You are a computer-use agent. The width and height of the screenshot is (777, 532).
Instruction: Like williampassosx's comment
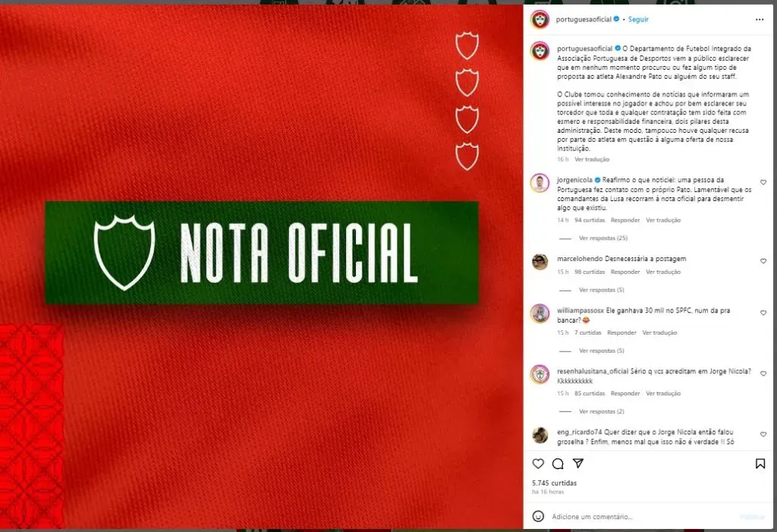coord(763,313)
